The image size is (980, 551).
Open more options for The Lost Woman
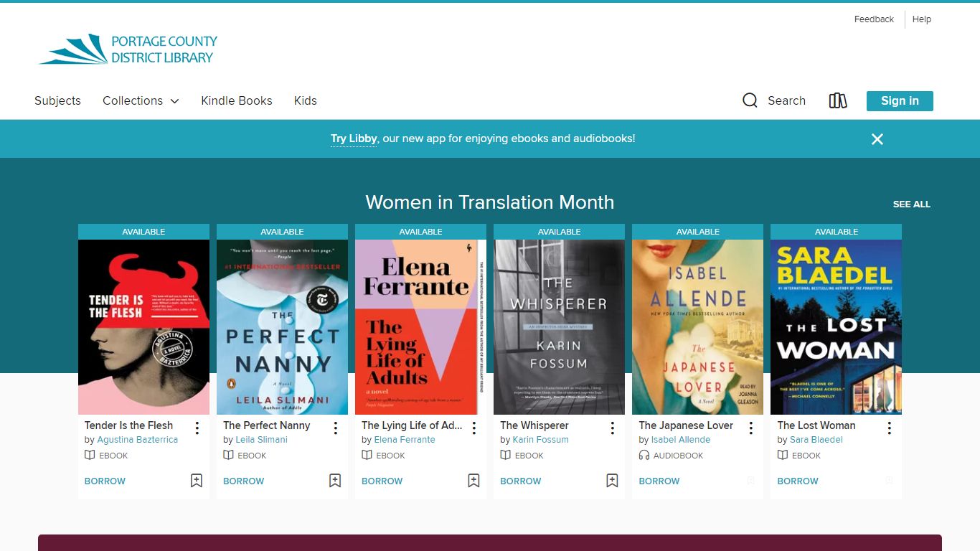click(890, 428)
